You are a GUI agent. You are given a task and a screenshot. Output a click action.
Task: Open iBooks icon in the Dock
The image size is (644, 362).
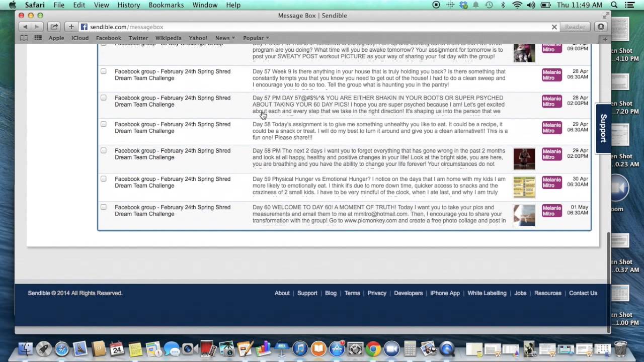318,348
